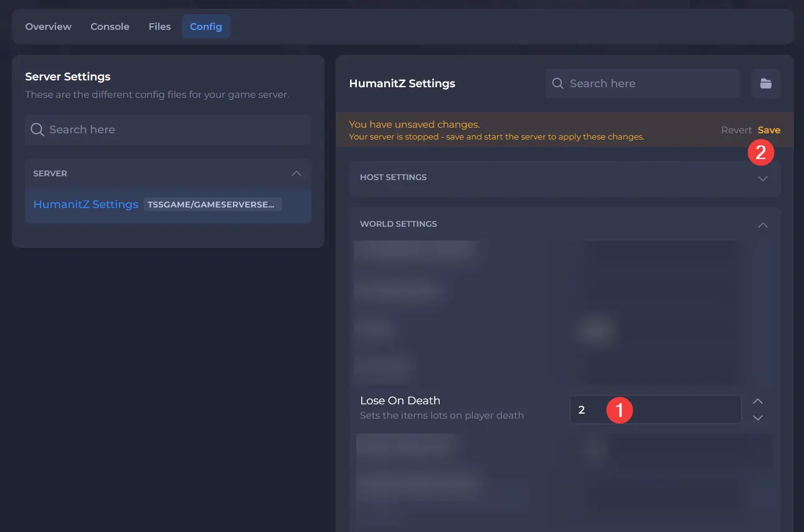The height and width of the screenshot is (532, 804).
Task: Open the Overview tab
Action: [49, 27]
